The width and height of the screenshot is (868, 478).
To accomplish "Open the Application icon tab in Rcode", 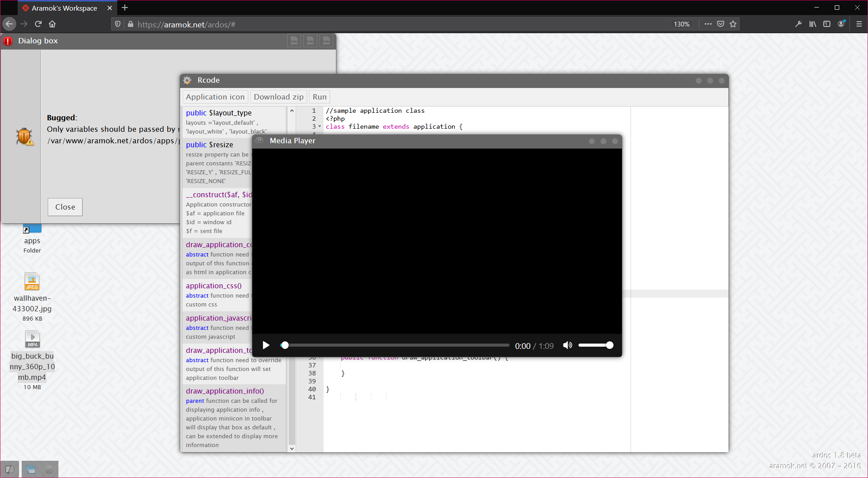I will pyautogui.click(x=215, y=97).
